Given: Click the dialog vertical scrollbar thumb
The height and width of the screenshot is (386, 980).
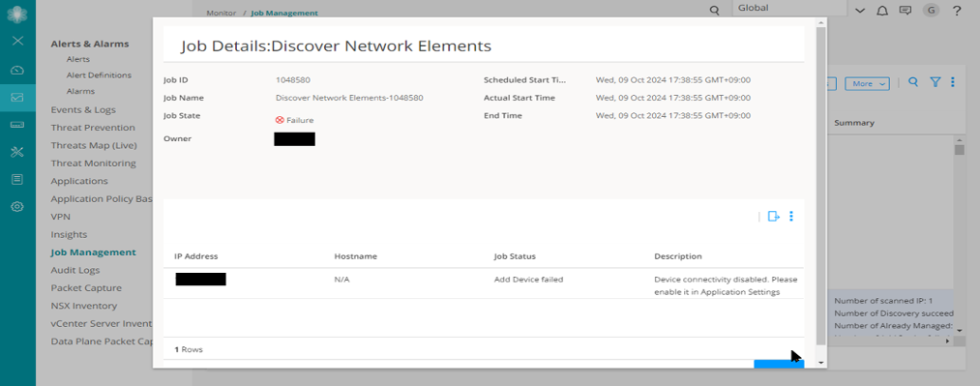Looking at the screenshot, I should click(x=821, y=186).
